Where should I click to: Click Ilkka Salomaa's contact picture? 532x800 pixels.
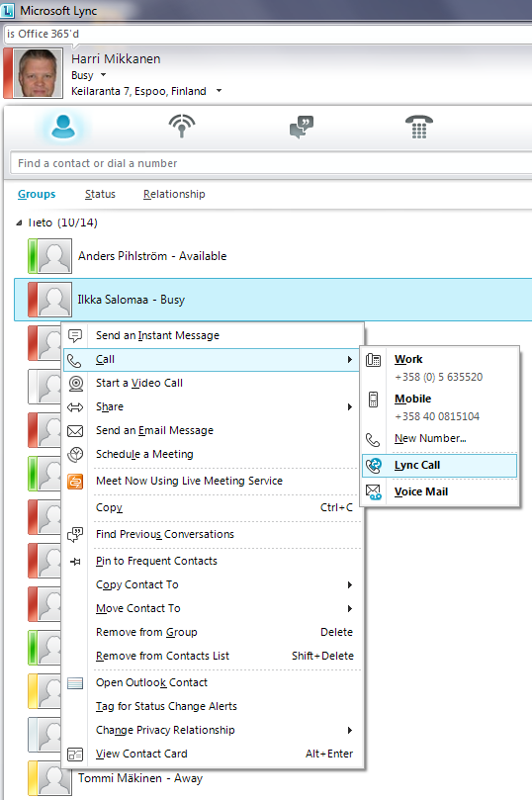54,300
